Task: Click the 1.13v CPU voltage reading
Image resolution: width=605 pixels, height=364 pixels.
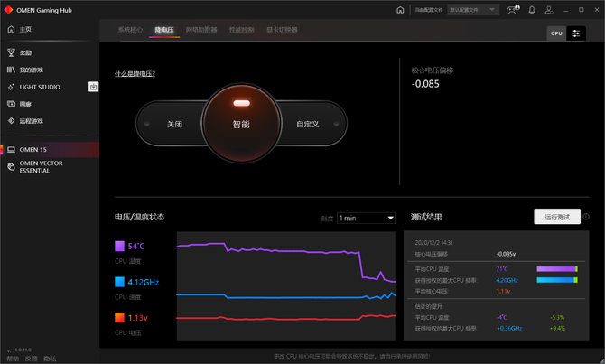Action: (138, 318)
